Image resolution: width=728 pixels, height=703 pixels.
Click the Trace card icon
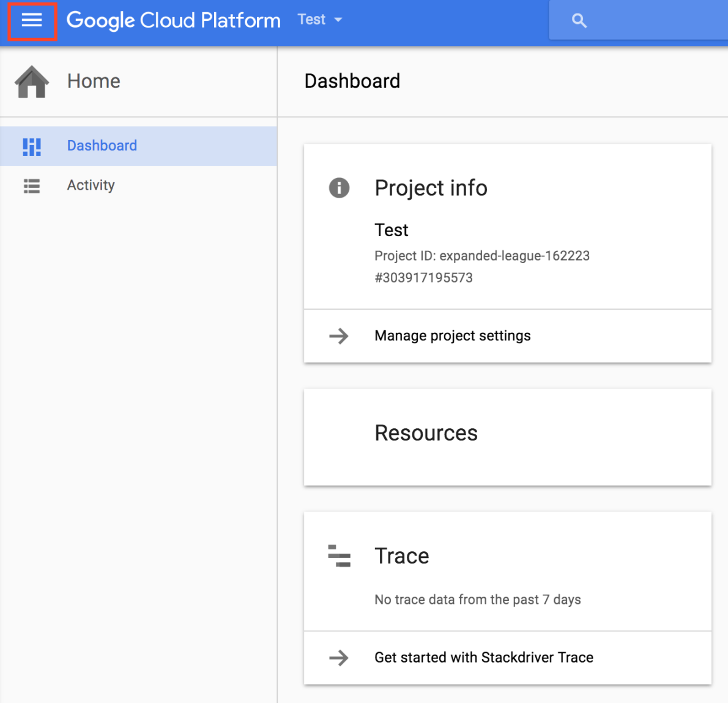339,556
